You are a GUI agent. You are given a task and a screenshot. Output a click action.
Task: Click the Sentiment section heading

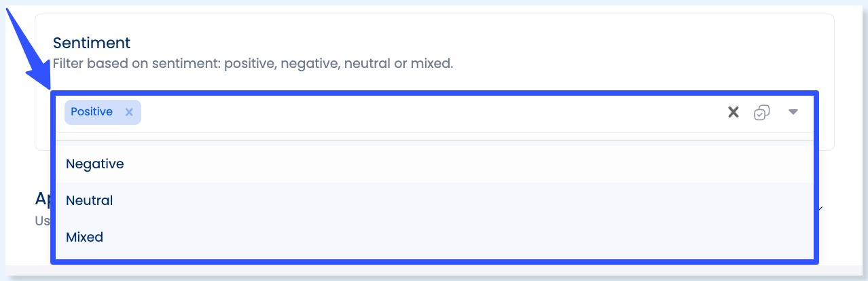pos(92,43)
